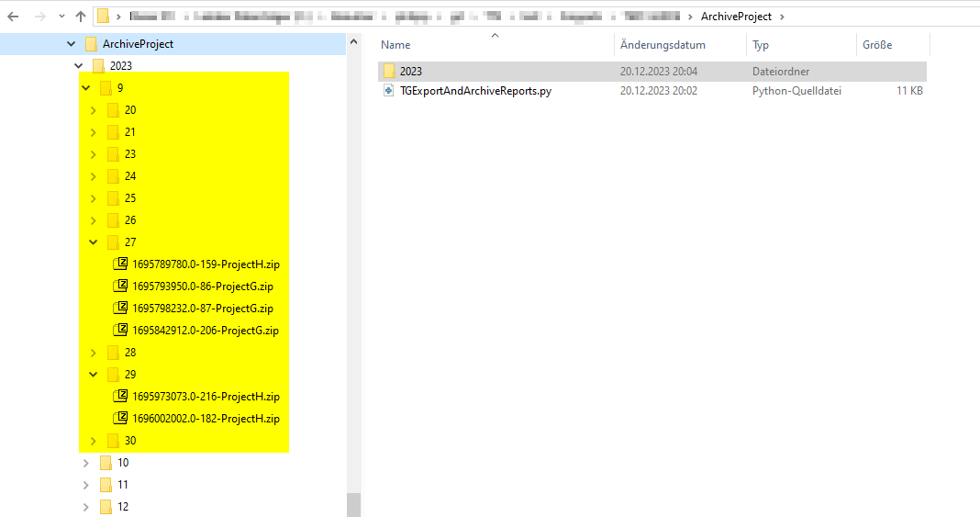Go forward with the Forward arrow
980x517 pixels.
40,17
